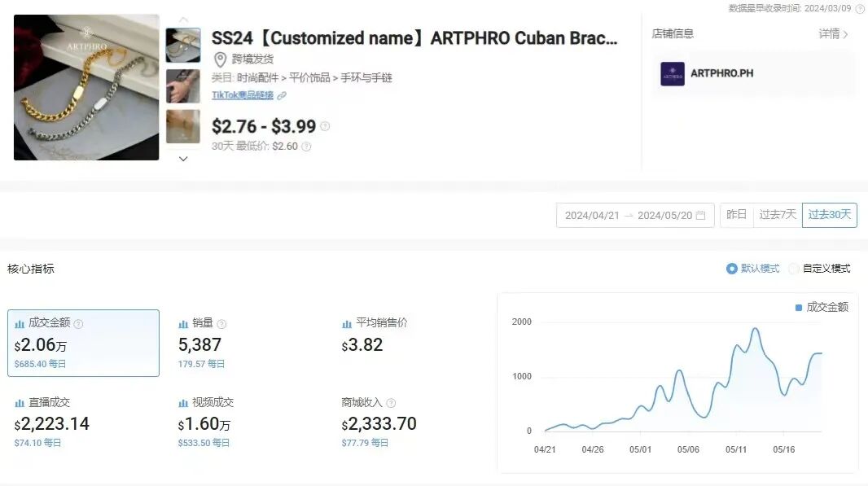868x486 pixels.
Task: Click the blue 成交金额 legend swatch on the chart
Action: tap(798, 307)
